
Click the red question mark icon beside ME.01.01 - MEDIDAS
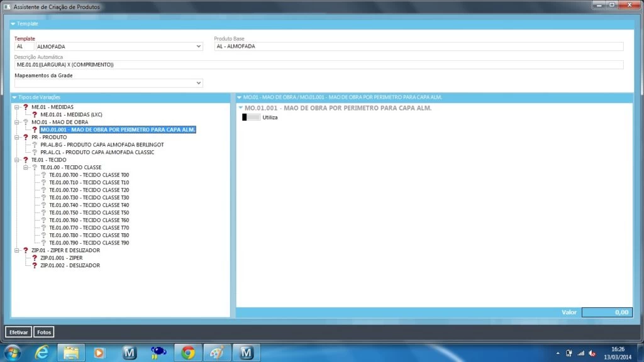point(35,114)
